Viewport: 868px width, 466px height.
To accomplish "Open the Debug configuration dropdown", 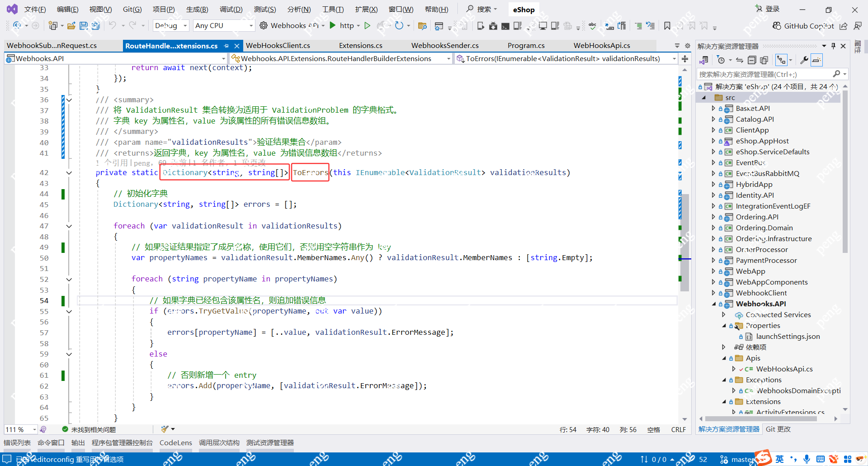I will tap(170, 25).
